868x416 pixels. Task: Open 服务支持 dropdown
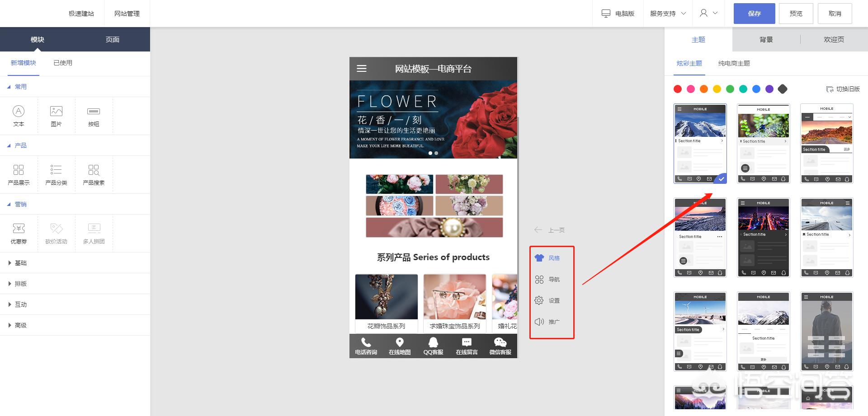point(668,14)
